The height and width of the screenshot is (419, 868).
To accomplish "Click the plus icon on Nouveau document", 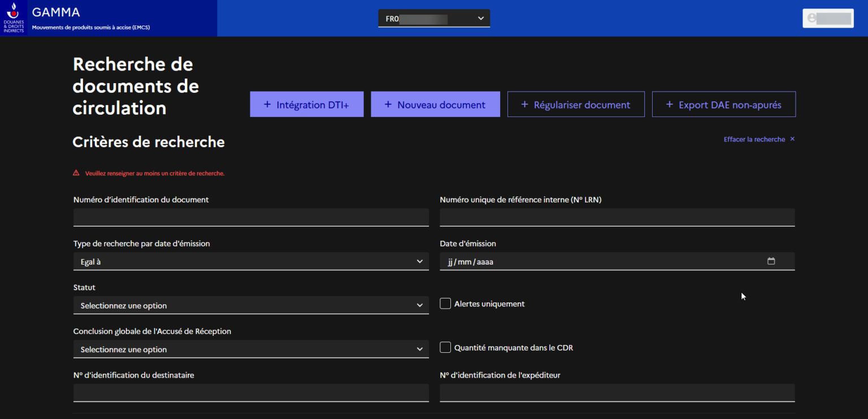I will click(388, 105).
